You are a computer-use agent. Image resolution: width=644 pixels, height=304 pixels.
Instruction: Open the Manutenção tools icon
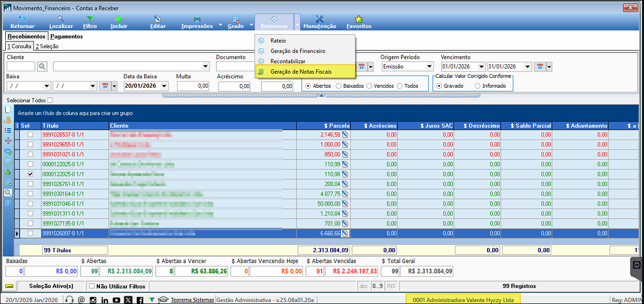point(319,19)
